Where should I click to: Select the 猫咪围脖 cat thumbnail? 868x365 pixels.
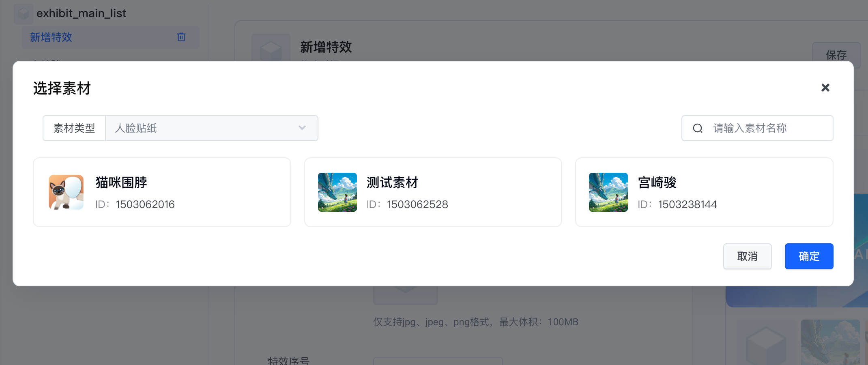tap(66, 192)
